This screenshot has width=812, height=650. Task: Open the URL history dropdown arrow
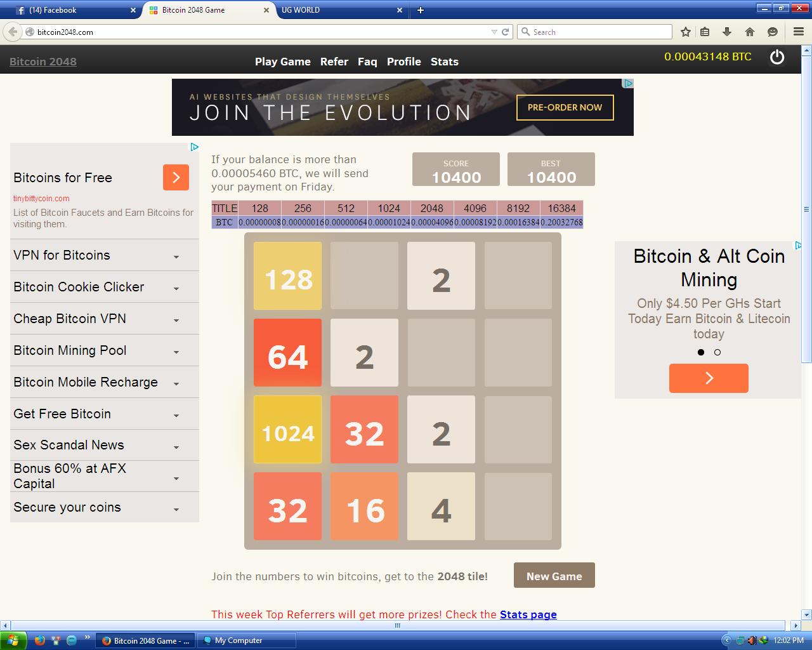tap(494, 32)
